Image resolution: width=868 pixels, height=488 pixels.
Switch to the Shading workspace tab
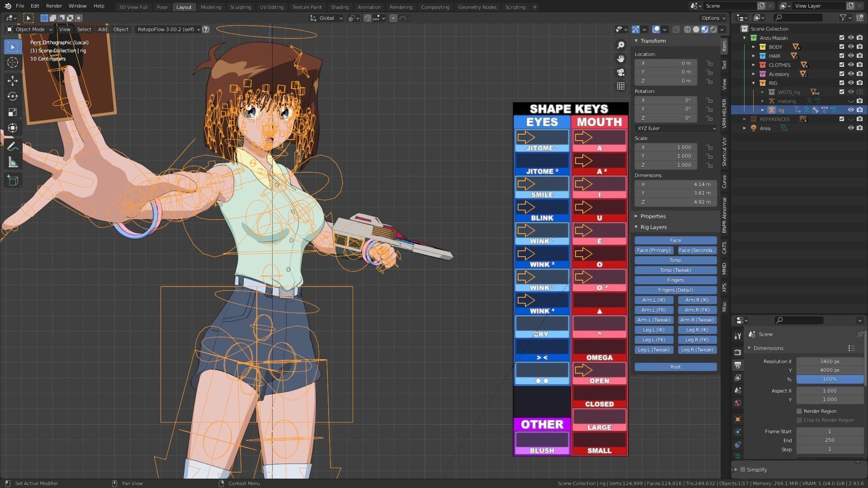(x=340, y=7)
